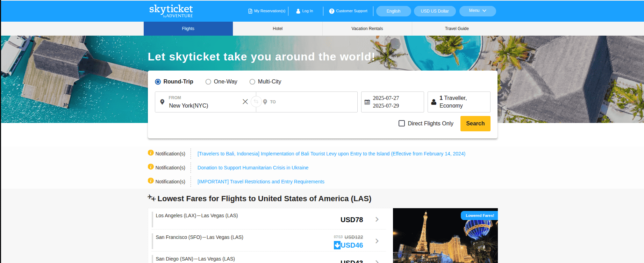644x263 pixels.
Task: Click the Log In user icon
Action: (298, 11)
